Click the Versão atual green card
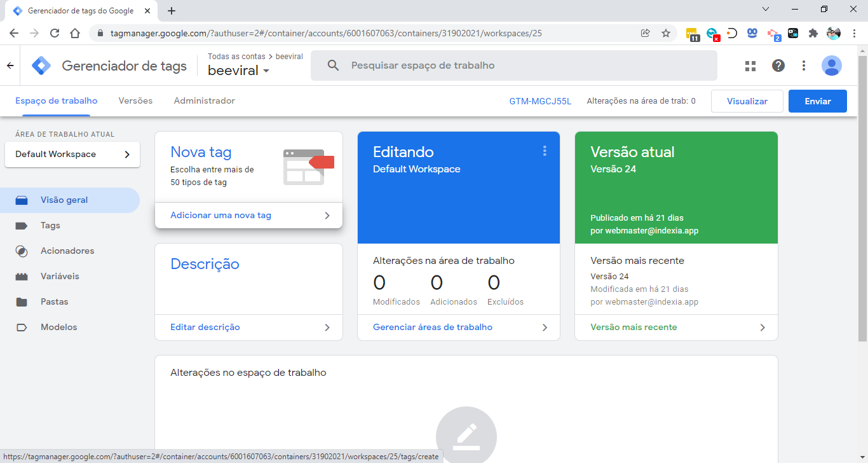 tap(676, 188)
